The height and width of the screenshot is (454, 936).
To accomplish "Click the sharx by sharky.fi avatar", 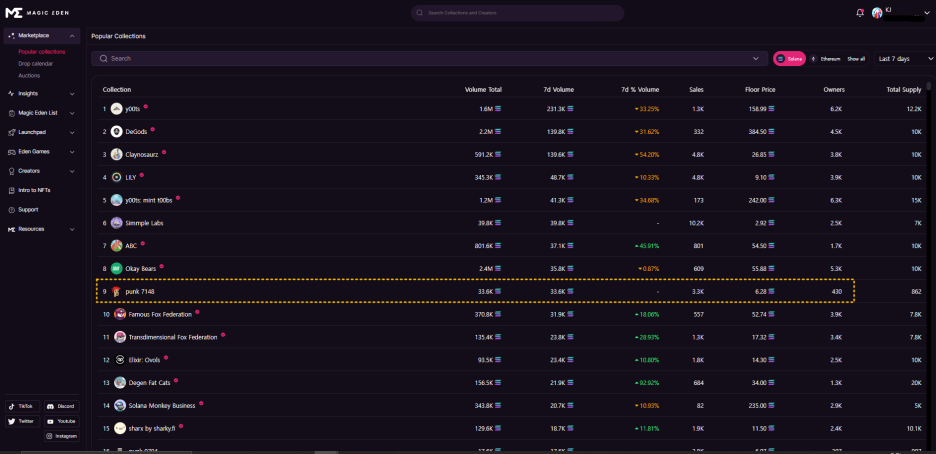I will (x=120, y=428).
